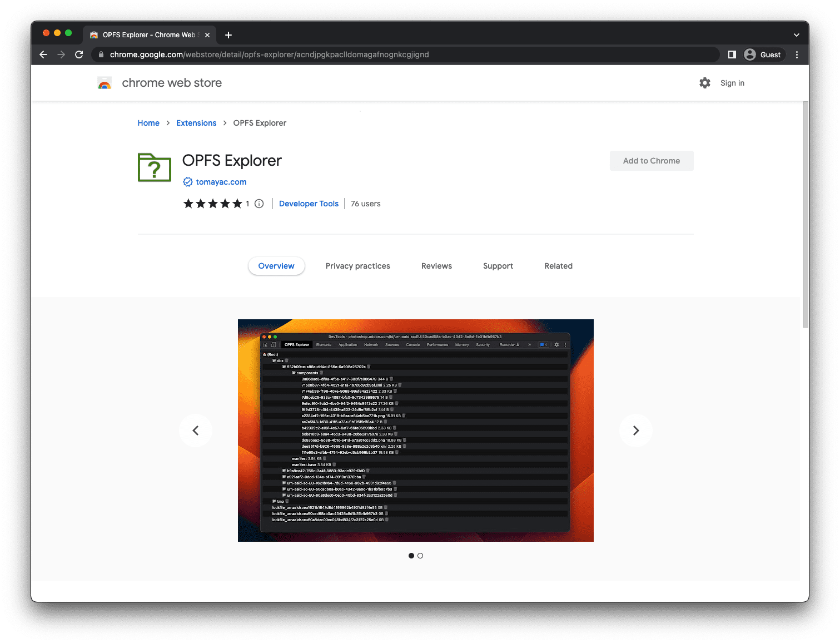Image resolution: width=840 pixels, height=643 pixels.
Task: Click the Chrome Web Store logo
Action: coord(104,82)
